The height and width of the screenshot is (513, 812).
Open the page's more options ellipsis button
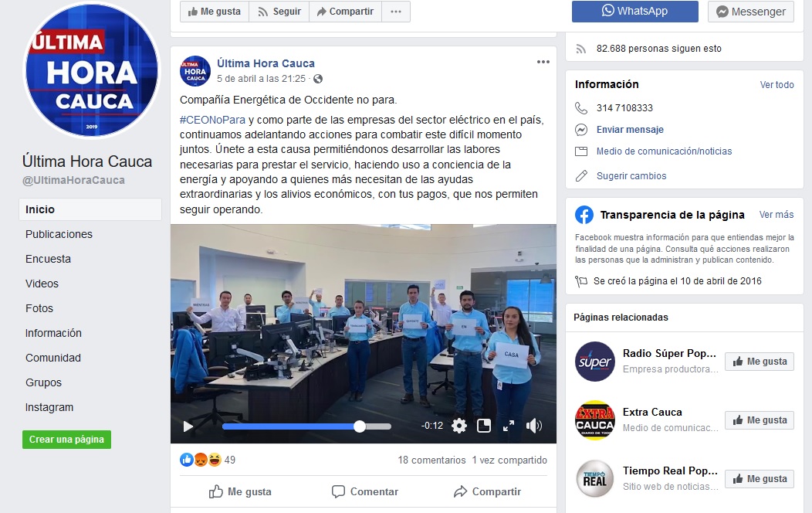[396, 12]
